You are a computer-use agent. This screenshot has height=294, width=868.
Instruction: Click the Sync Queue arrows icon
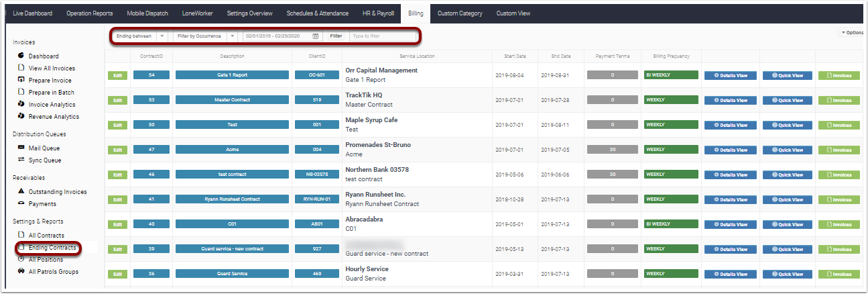coord(21,160)
